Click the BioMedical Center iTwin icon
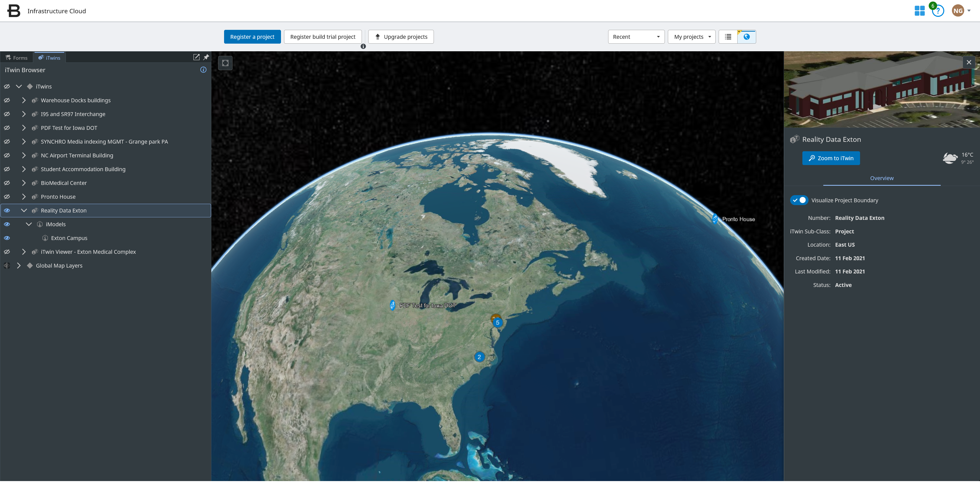 pos(35,183)
